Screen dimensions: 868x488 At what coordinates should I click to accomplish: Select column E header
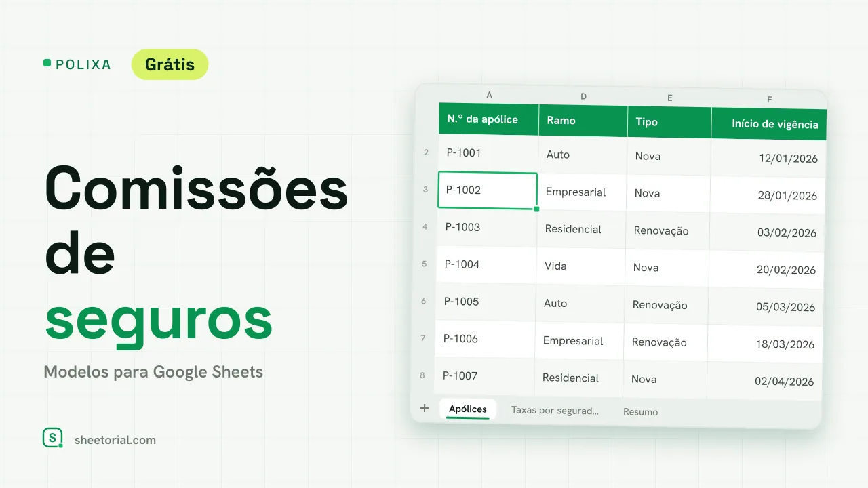click(x=669, y=98)
